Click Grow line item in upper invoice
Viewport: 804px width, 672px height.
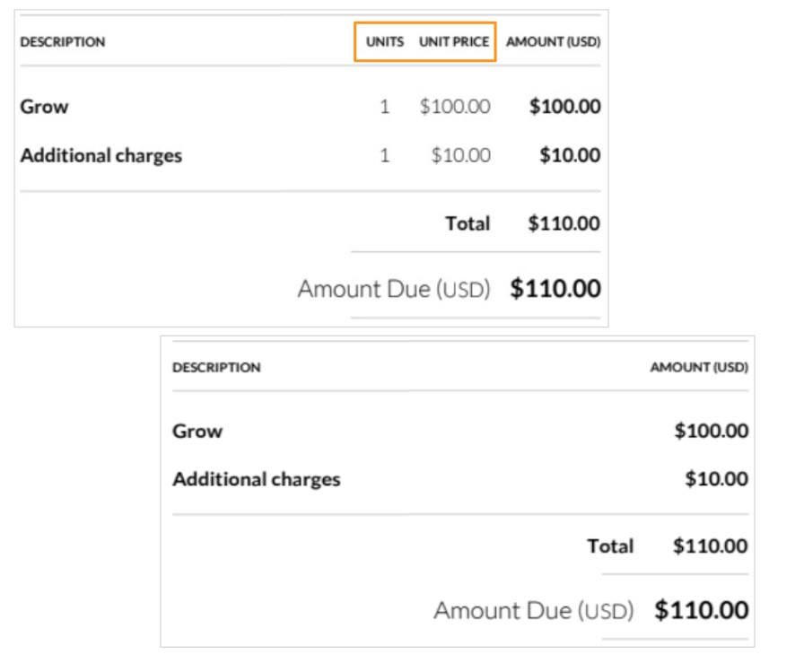45,107
